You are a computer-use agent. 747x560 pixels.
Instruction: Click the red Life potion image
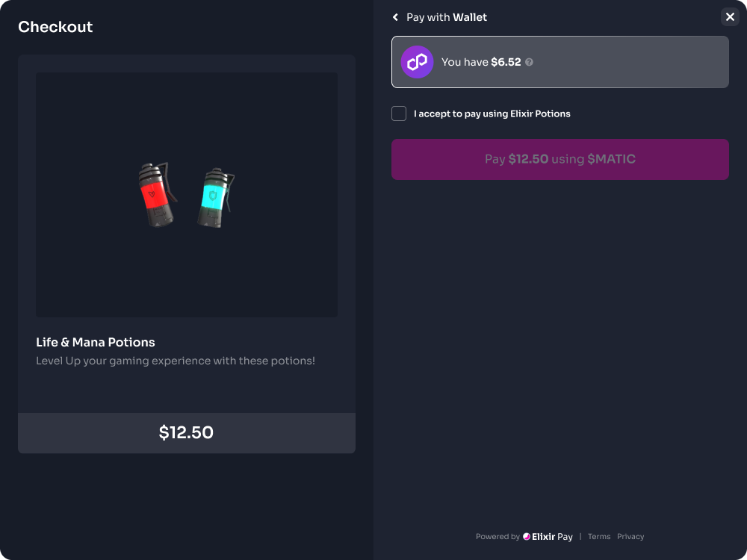click(154, 196)
